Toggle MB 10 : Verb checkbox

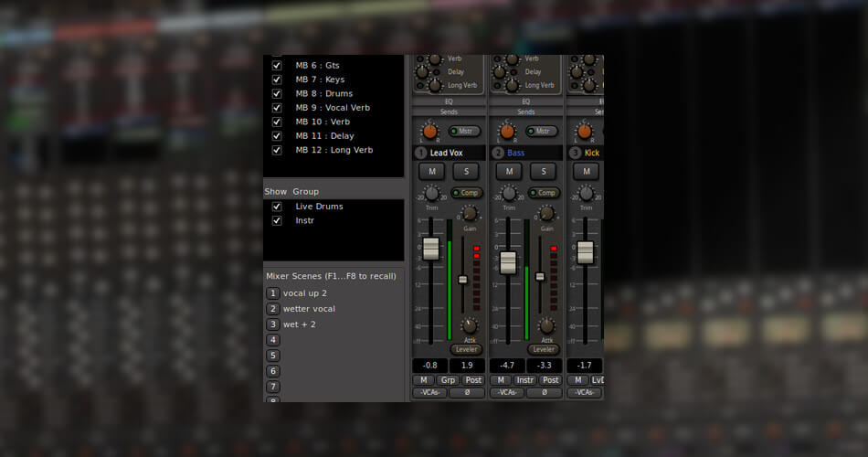(277, 122)
